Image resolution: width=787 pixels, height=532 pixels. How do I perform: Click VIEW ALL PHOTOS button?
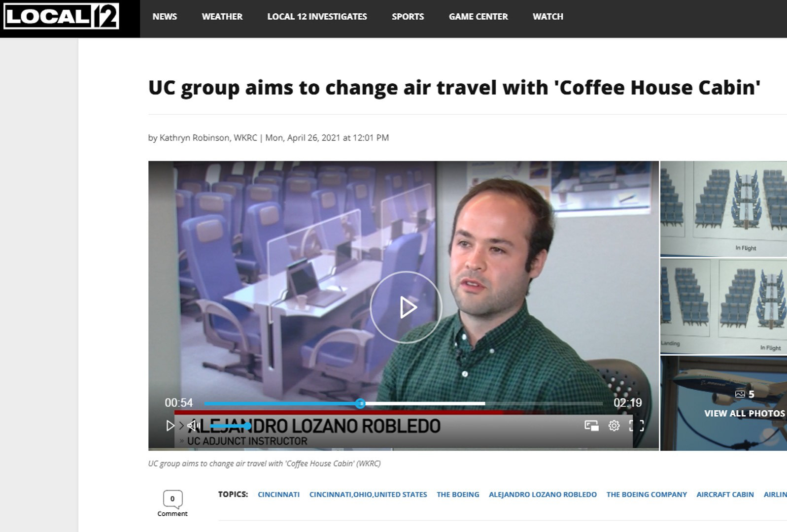coord(744,413)
